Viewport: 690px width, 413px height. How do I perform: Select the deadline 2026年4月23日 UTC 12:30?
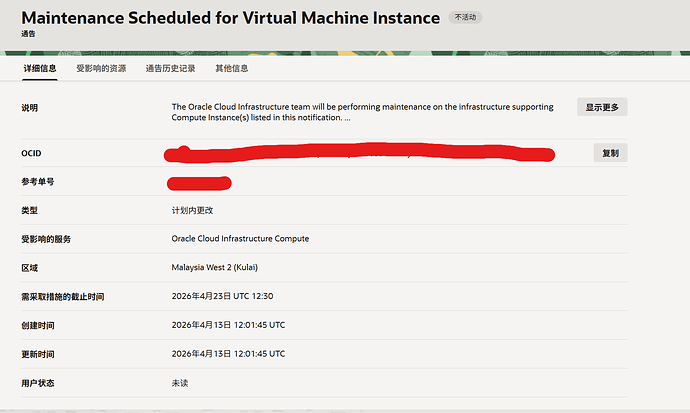[222, 296]
